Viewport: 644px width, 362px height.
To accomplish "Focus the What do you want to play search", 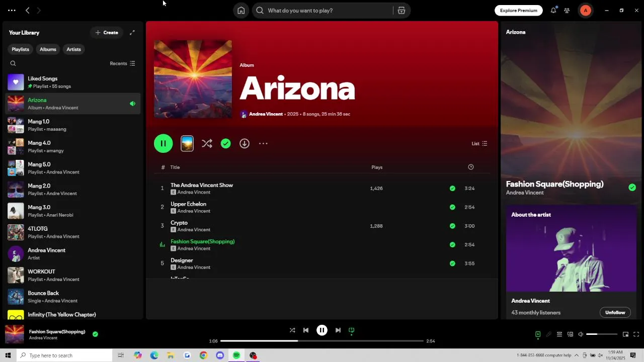I will point(323,11).
